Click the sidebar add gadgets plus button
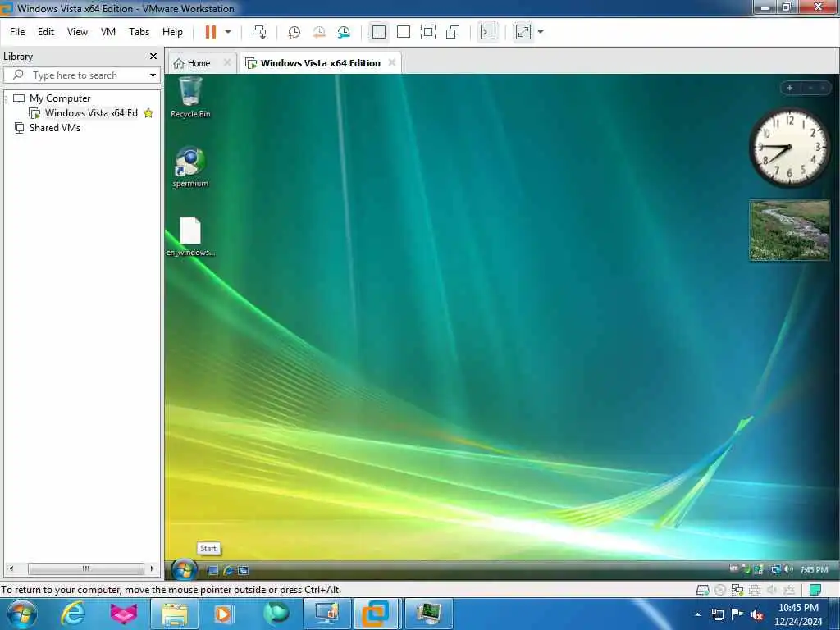Viewport: 840px width, 630px height. pyautogui.click(x=790, y=88)
